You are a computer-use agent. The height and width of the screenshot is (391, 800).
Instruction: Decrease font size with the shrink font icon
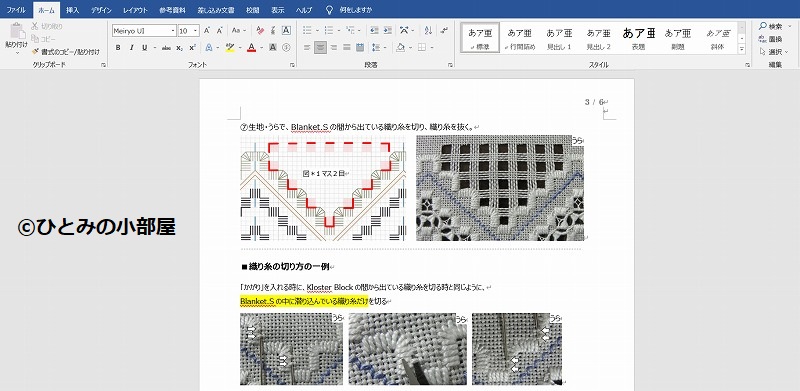(219, 31)
